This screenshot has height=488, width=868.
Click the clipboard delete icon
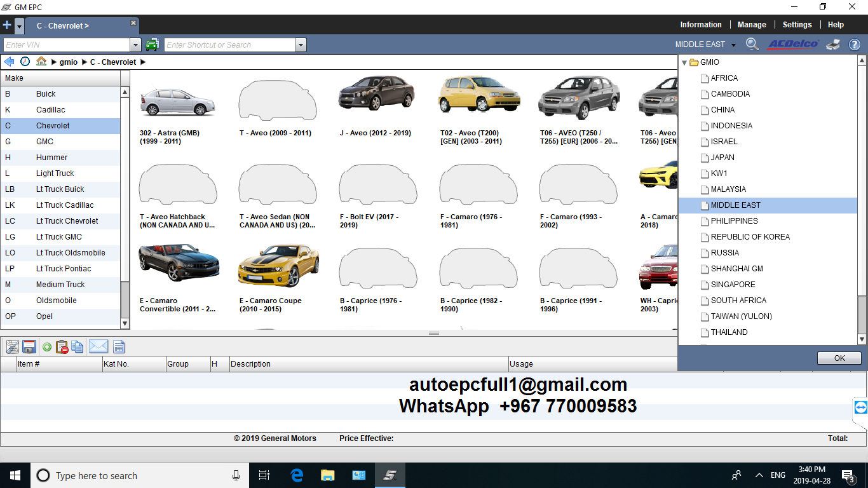pyautogui.click(x=62, y=347)
